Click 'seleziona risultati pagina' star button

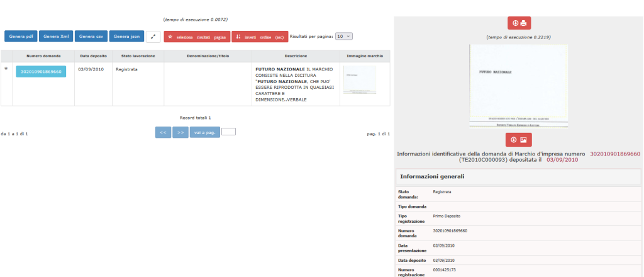coord(197,37)
